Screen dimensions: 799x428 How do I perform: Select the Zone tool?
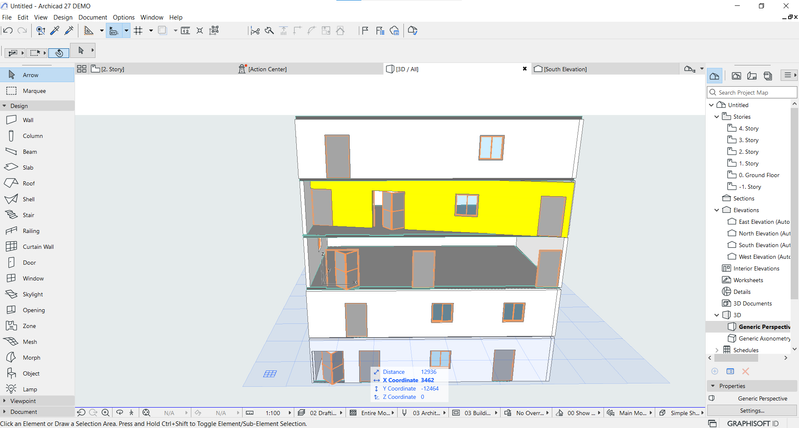click(x=29, y=326)
